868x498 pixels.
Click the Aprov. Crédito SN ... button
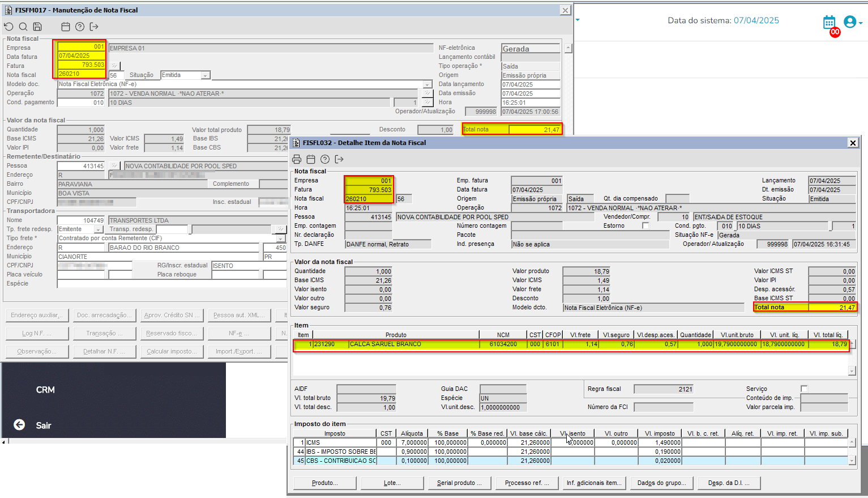[172, 315]
